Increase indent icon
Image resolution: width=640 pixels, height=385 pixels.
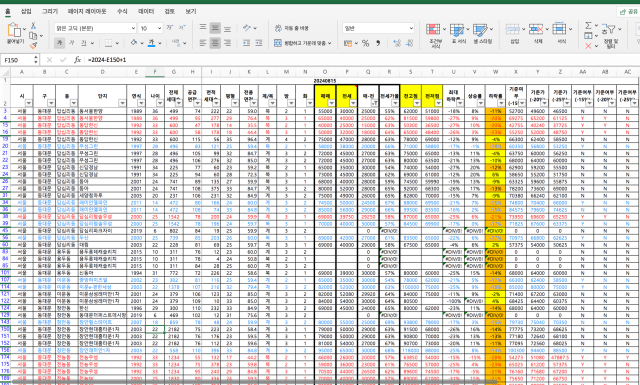pos(259,42)
